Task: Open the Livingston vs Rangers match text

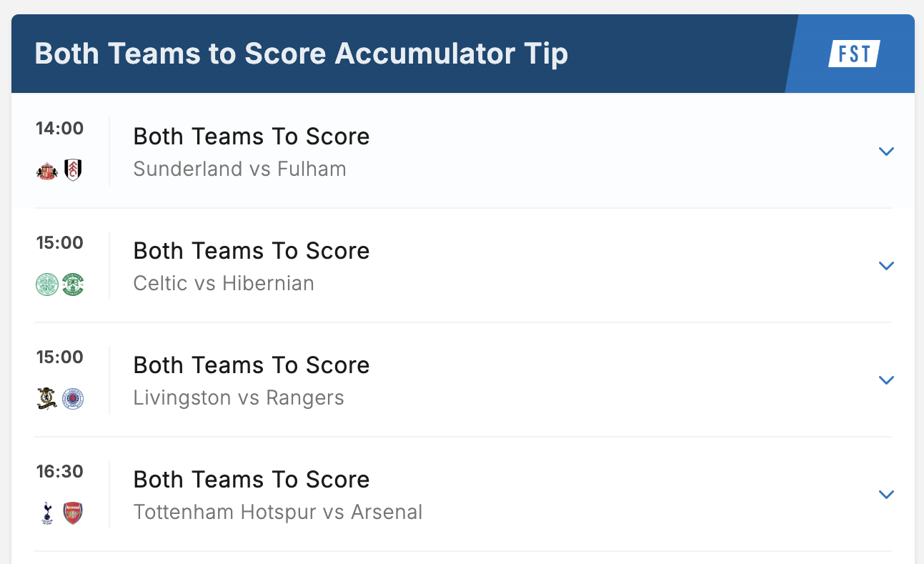Action: pos(239,398)
